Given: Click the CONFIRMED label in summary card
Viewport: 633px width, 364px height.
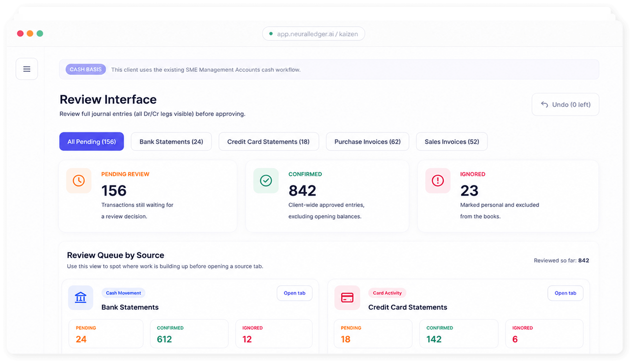Looking at the screenshot, I should coord(305,174).
